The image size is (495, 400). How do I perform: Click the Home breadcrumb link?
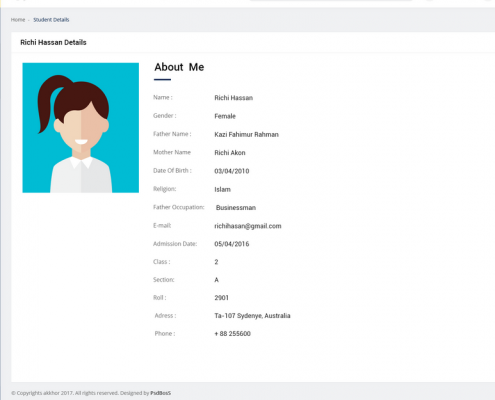pos(18,20)
